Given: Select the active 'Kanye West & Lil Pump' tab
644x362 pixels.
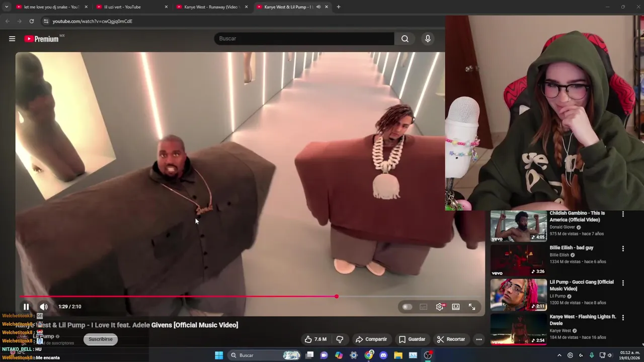Looking at the screenshot, I should coord(288,7).
